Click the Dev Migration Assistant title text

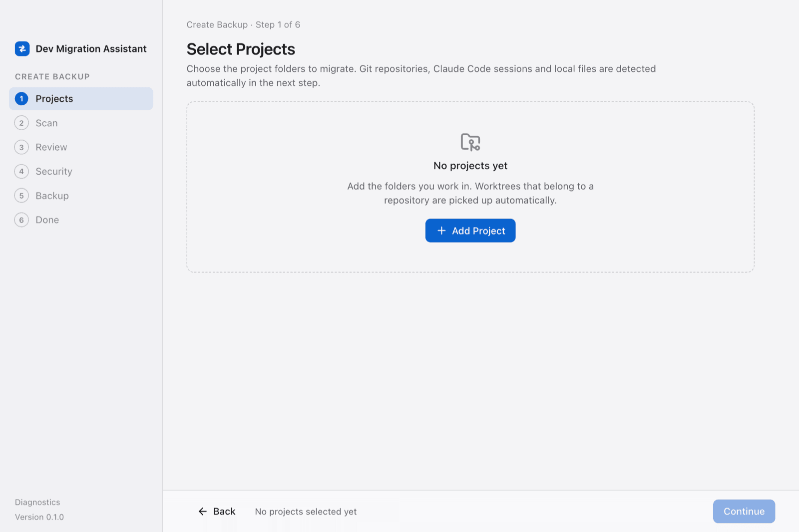91,49
